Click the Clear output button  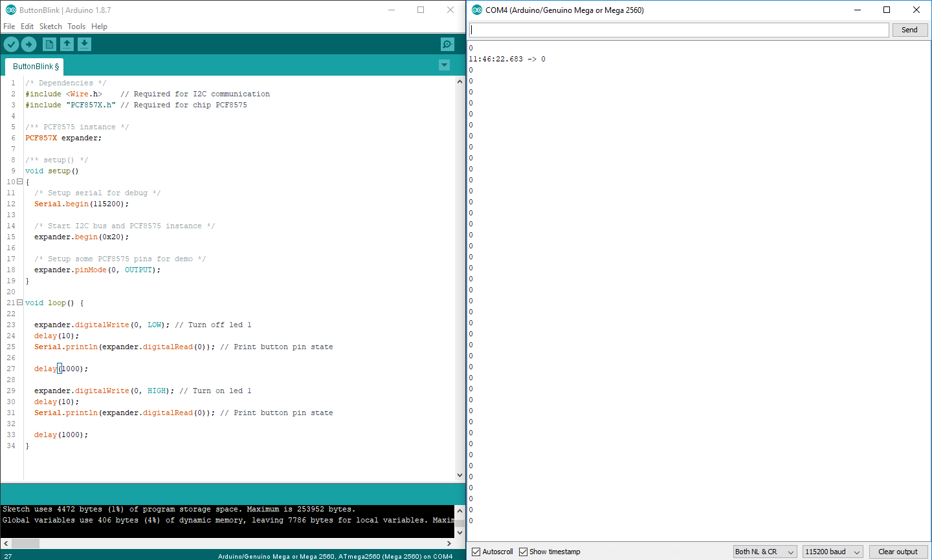(898, 552)
